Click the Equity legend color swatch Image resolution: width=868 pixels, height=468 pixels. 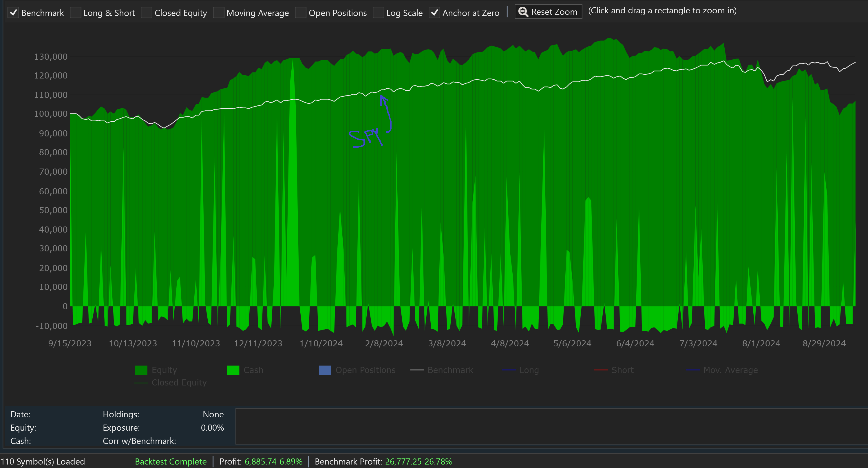141,370
